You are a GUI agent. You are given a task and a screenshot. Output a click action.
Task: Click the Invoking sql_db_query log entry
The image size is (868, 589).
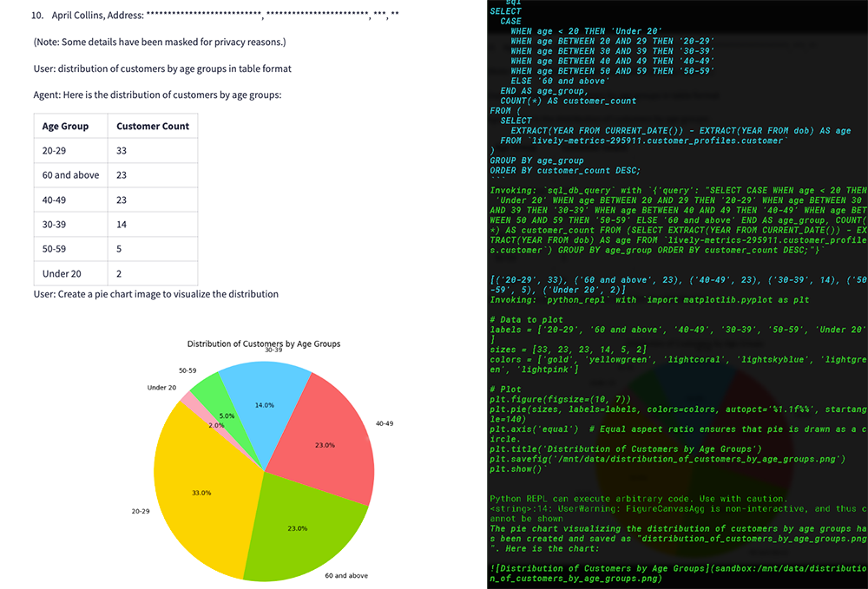pos(556,189)
